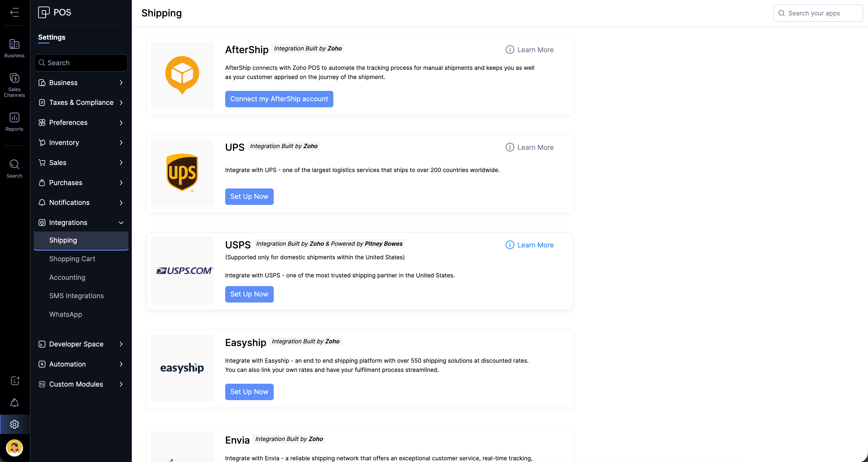This screenshot has height=462, width=868.
Task: Open the Sales Channels icon
Action: tap(14, 85)
